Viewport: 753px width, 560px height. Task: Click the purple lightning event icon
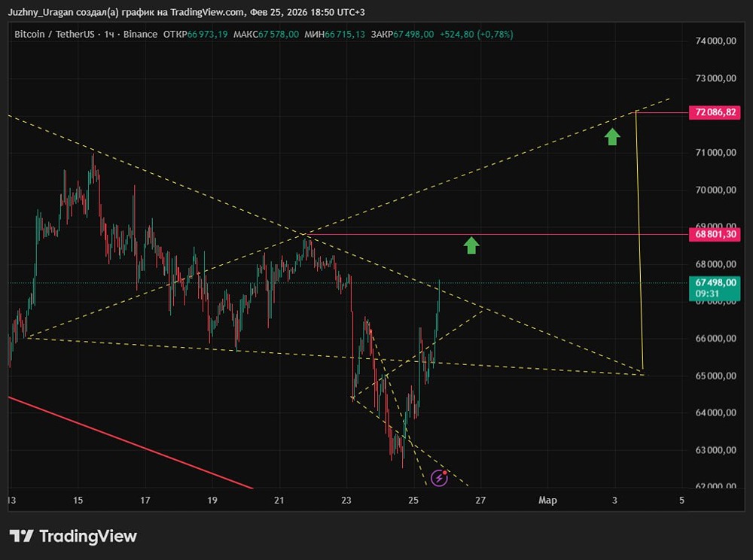[x=439, y=478]
